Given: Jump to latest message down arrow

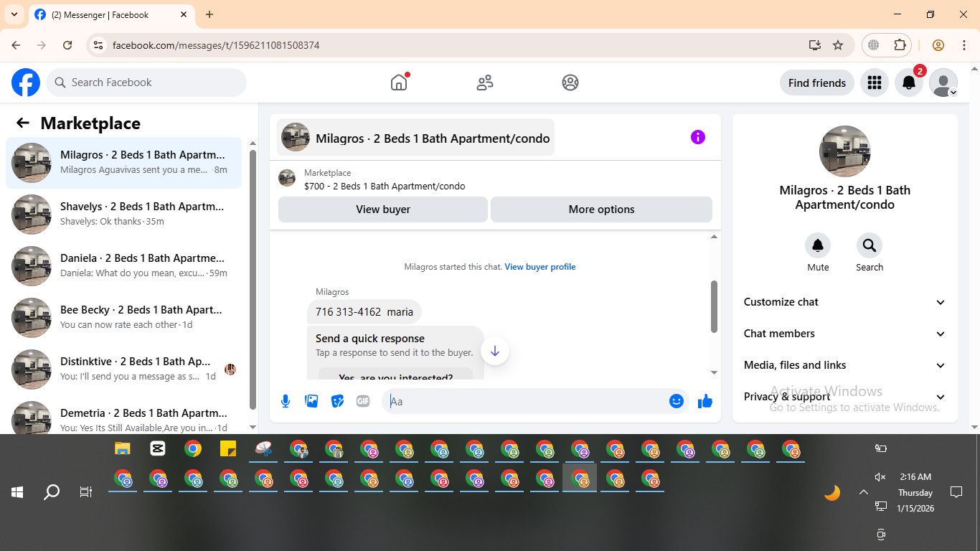Looking at the screenshot, I should [x=495, y=352].
